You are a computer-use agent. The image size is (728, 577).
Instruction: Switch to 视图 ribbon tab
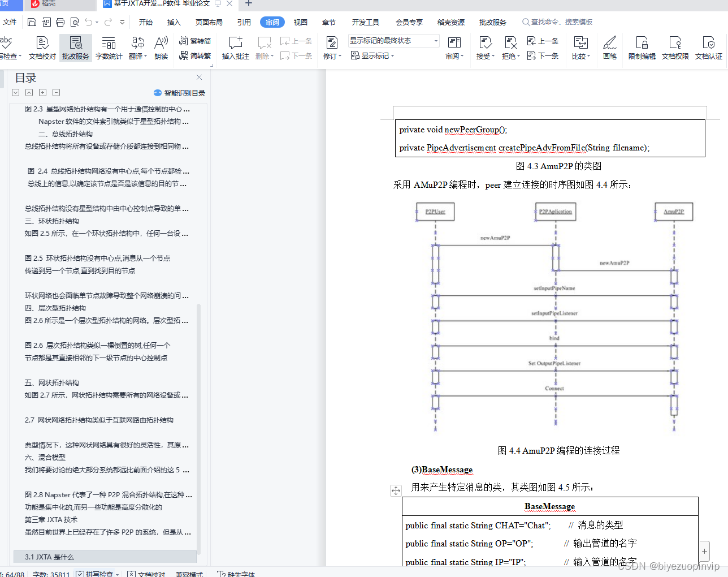301,22
